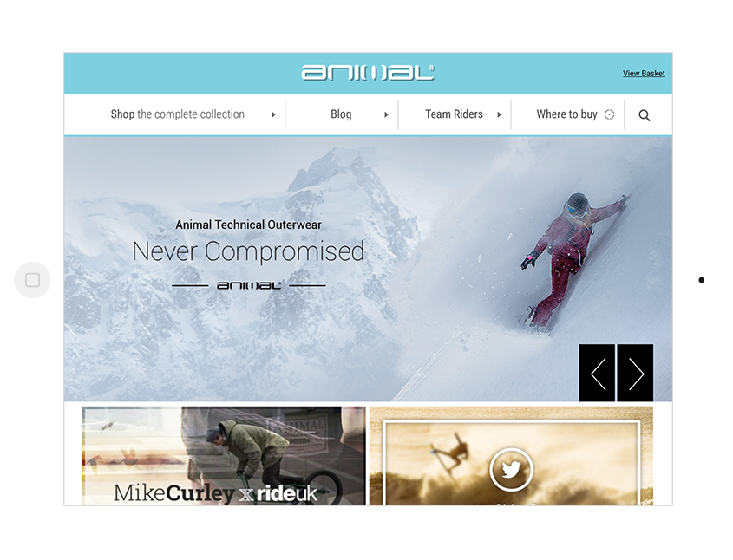Viewport: 733px width, 560px height.
Task: Click the Never Compromised hero heading
Action: coord(248,251)
